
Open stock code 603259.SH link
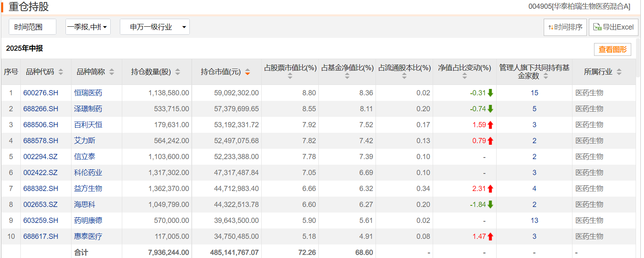41,221
